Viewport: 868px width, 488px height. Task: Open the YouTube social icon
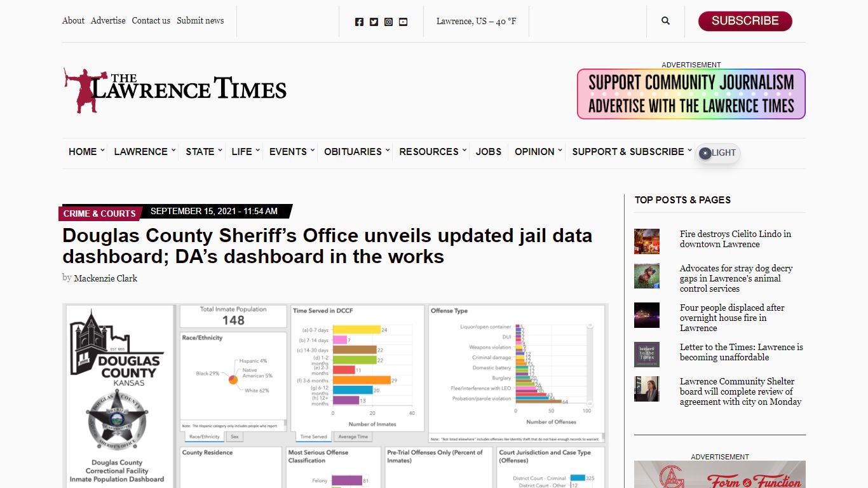(403, 22)
